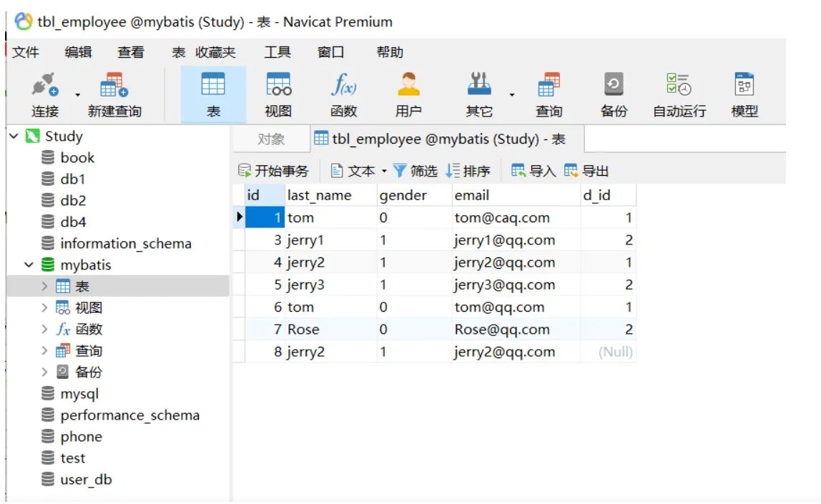Click the d_id column header
Image resolution: width=821 pixels, height=504 pixels.
click(x=609, y=195)
